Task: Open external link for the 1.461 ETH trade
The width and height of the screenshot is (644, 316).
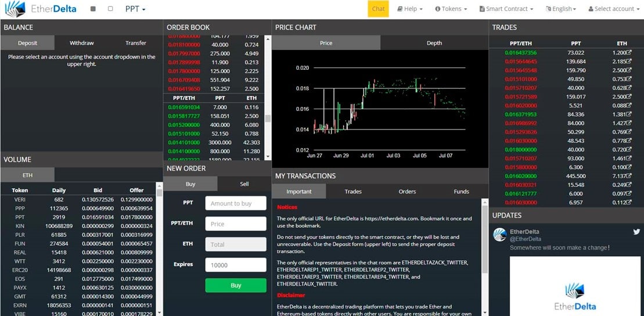Action: tap(629, 158)
